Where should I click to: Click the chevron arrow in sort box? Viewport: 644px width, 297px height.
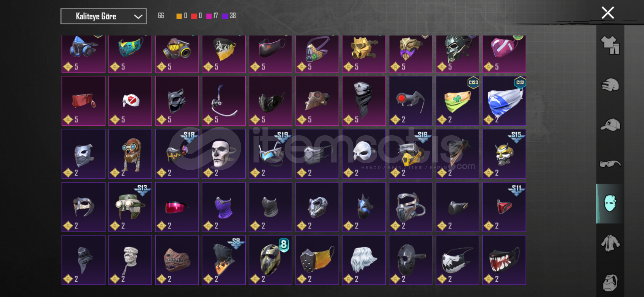point(138,16)
